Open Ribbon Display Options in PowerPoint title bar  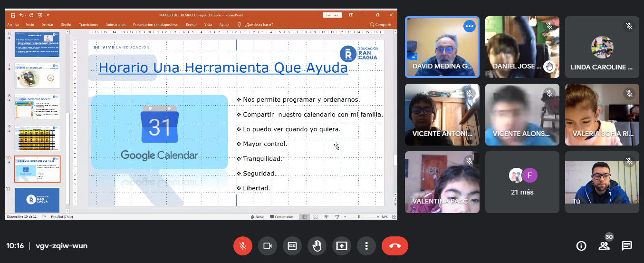[x=352, y=15]
